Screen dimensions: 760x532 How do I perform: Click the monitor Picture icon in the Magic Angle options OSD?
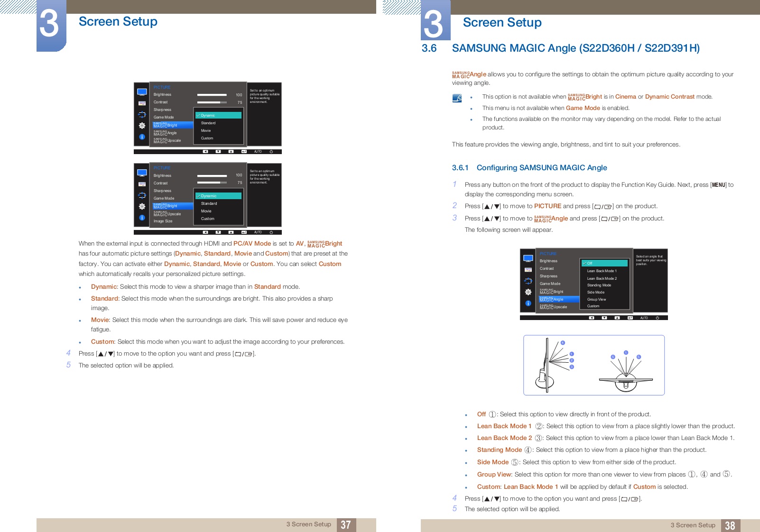click(528, 258)
